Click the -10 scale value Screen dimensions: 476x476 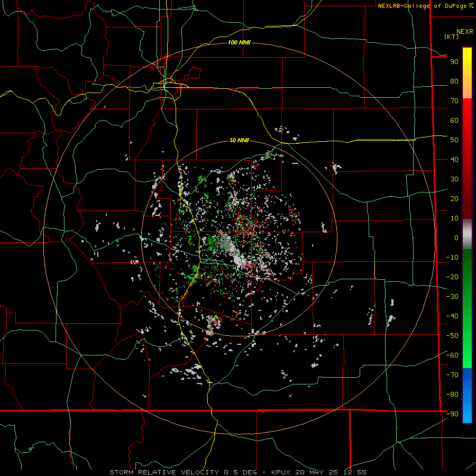point(452,258)
